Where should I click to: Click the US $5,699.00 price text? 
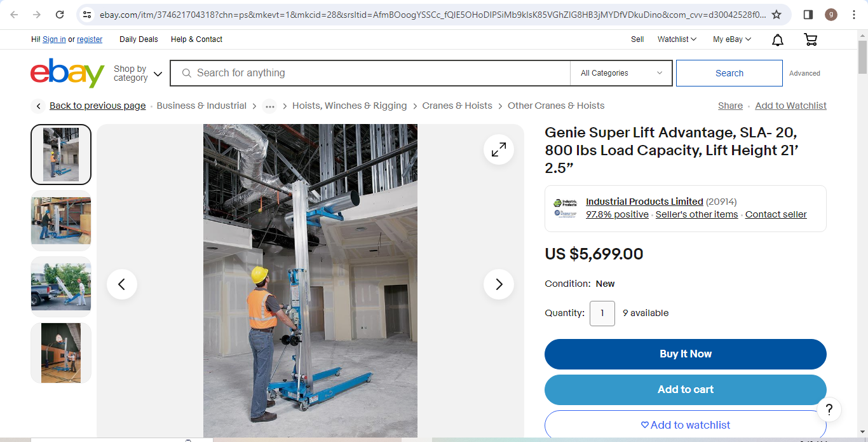coord(594,254)
